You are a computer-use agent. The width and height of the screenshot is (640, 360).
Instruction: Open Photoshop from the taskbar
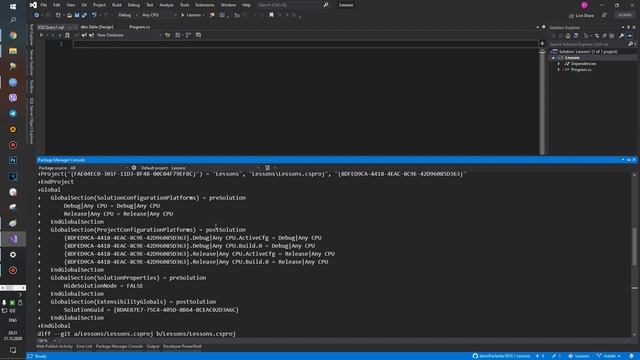pos(13,160)
